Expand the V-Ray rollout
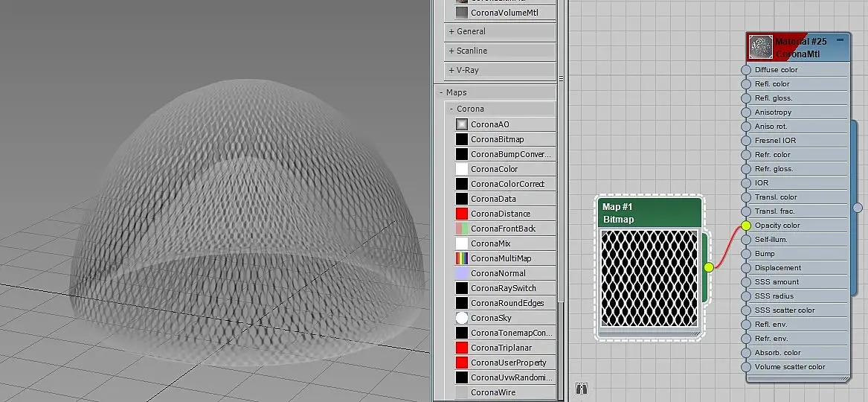The image size is (868, 402). coord(500,70)
